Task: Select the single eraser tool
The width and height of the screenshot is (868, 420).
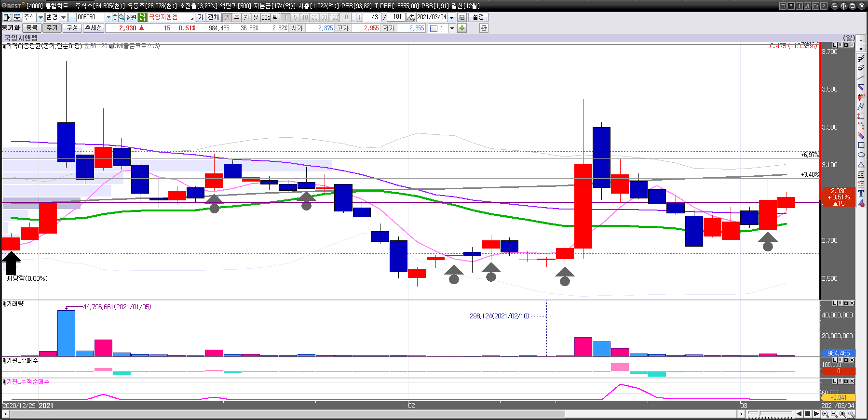Action: (x=861, y=67)
